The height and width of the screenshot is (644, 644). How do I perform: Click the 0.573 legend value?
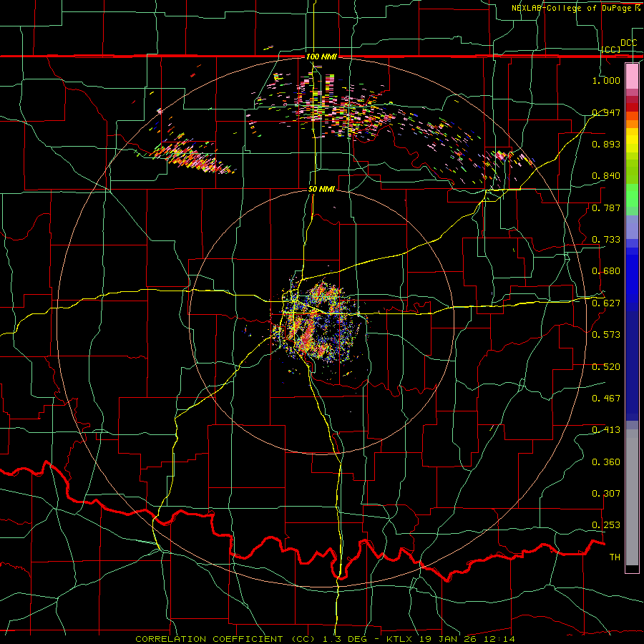(x=606, y=335)
